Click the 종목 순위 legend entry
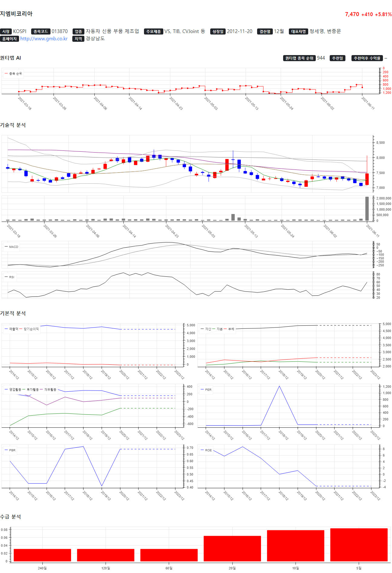 13,74
